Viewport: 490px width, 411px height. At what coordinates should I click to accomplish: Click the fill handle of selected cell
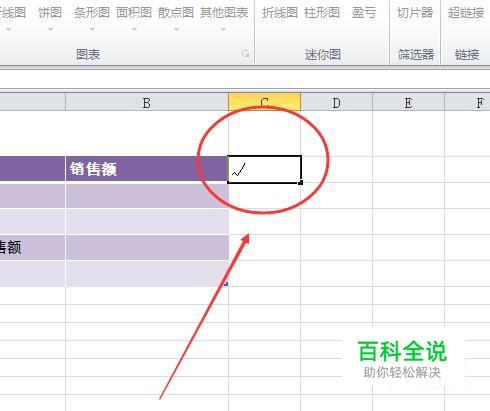(301, 183)
